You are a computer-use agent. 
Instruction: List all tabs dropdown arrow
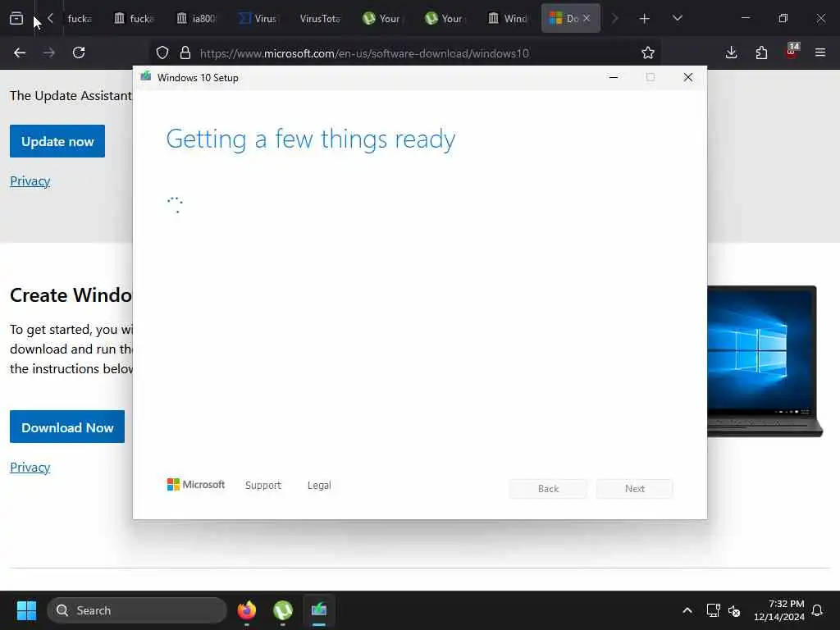coord(677,19)
